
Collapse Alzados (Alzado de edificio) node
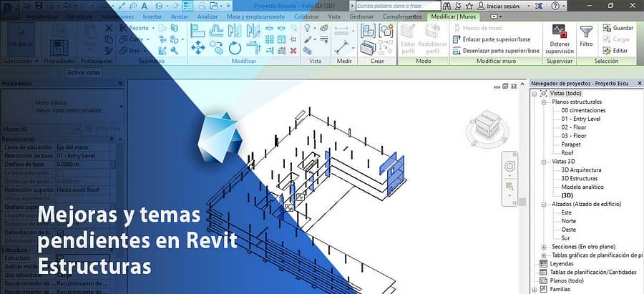pos(543,204)
